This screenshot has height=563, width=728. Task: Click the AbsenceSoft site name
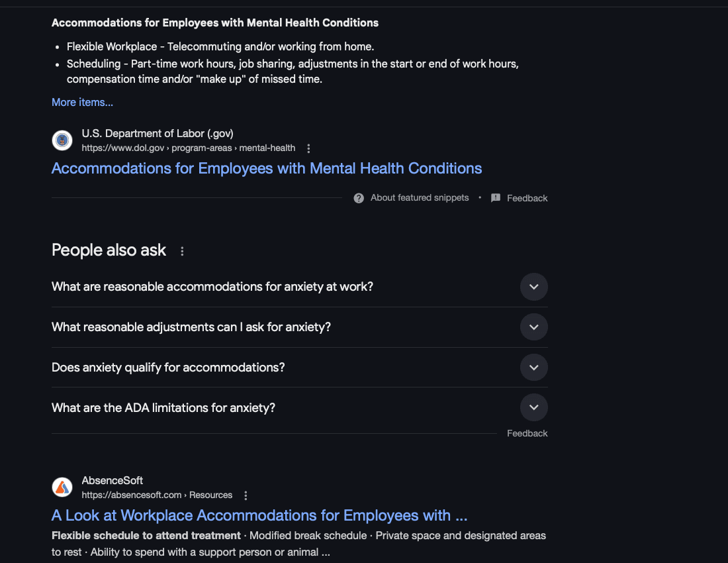pyautogui.click(x=113, y=481)
